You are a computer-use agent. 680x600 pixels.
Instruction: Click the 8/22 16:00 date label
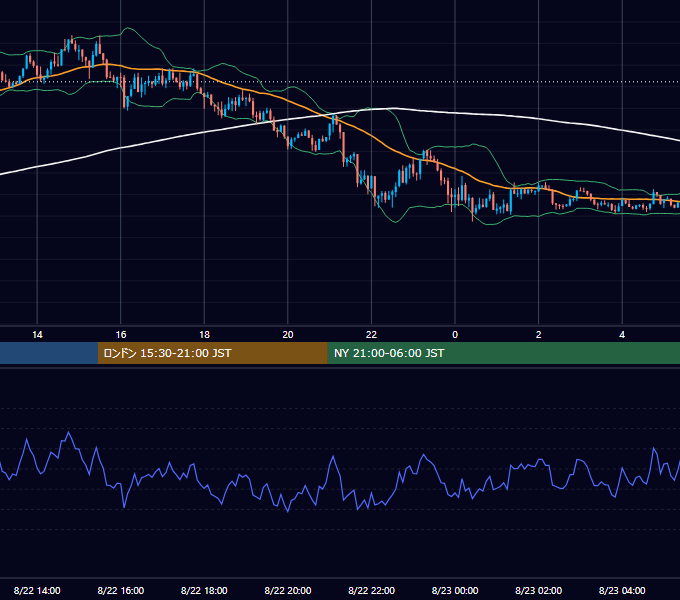click(x=121, y=590)
